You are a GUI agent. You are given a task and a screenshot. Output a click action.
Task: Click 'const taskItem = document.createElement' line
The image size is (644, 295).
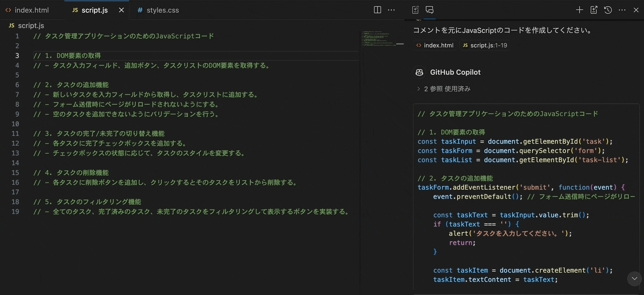coord(523,270)
